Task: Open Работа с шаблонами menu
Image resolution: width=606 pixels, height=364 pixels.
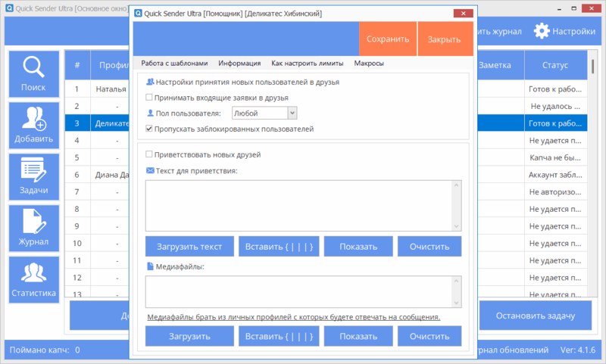Action: tap(173, 64)
